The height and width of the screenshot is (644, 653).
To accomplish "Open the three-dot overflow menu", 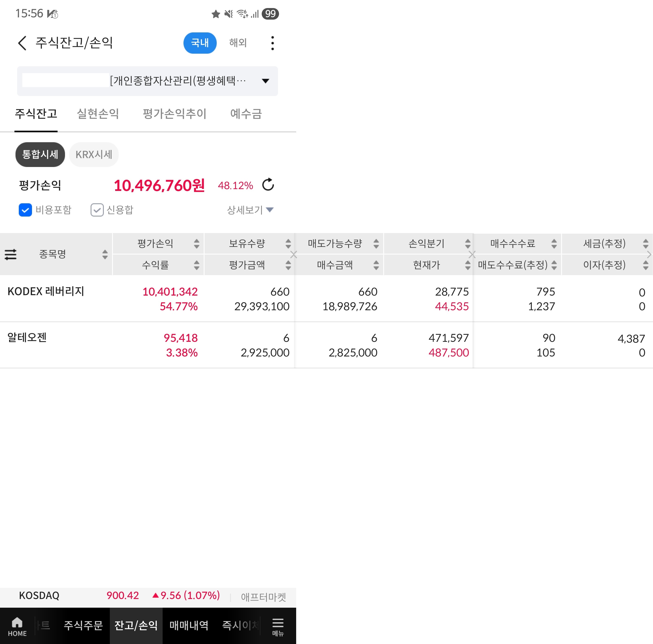I will point(272,43).
